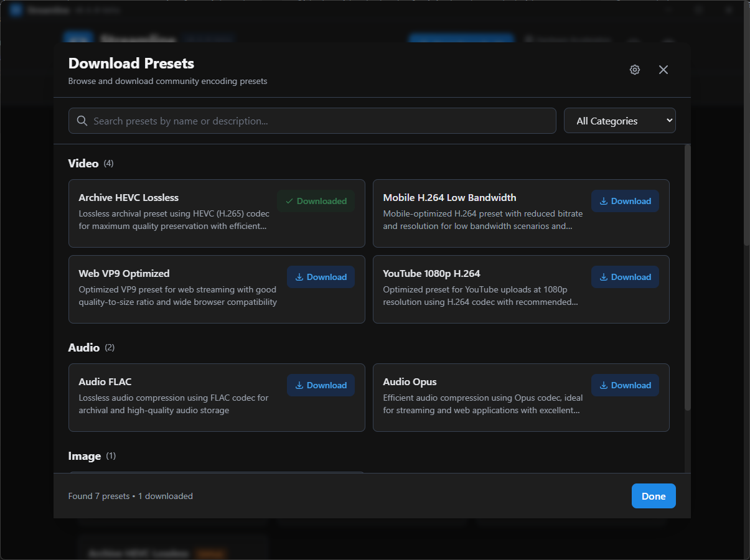Dismiss the Download Presets dialog
The width and height of the screenshot is (750, 560).
coord(663,69)
